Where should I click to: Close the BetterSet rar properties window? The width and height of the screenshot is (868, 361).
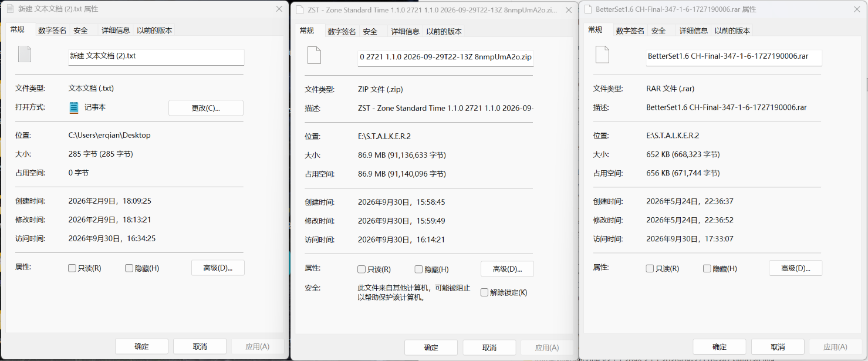tap(856, 9)
